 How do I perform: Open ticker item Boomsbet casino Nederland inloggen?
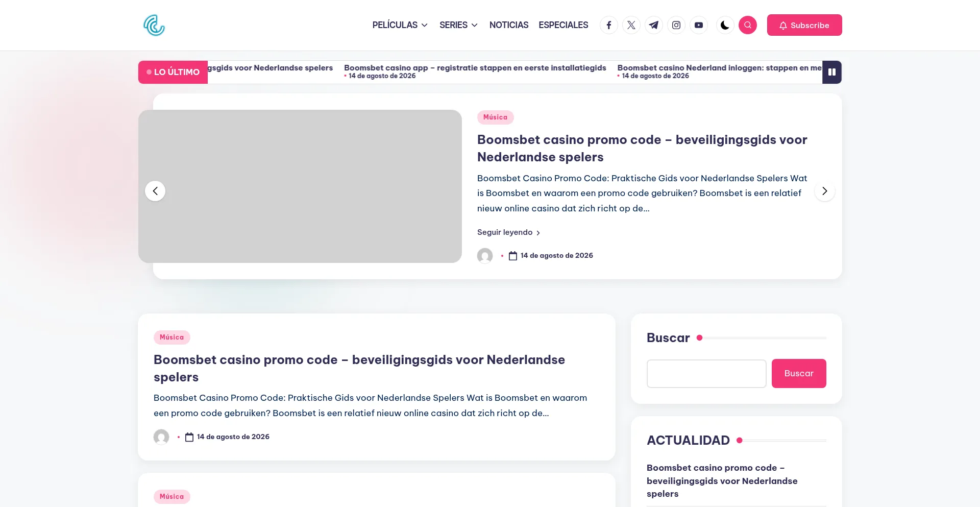point(720,68)
